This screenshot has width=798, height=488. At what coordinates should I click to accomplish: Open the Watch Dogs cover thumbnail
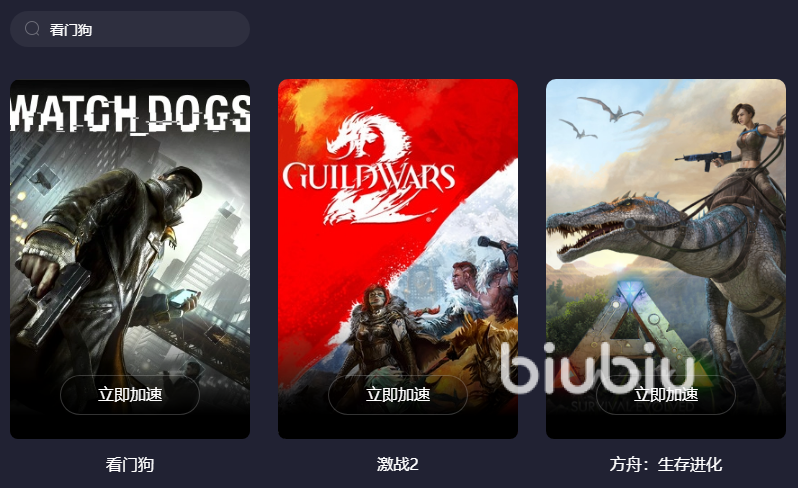(x=130, y=259)
